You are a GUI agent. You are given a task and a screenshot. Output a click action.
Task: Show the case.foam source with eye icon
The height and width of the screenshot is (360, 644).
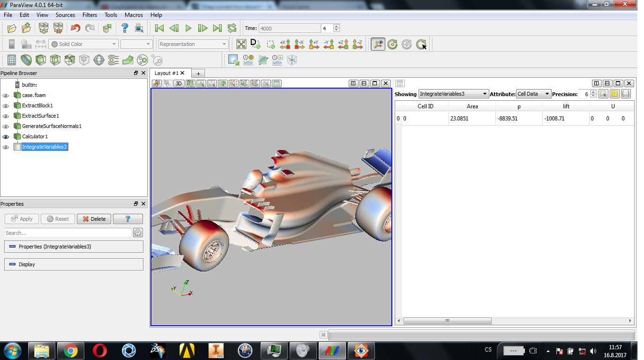(6, 95)
